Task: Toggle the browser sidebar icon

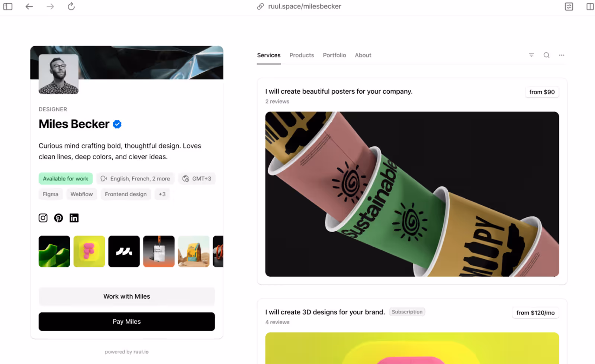Action: point(8,6)
